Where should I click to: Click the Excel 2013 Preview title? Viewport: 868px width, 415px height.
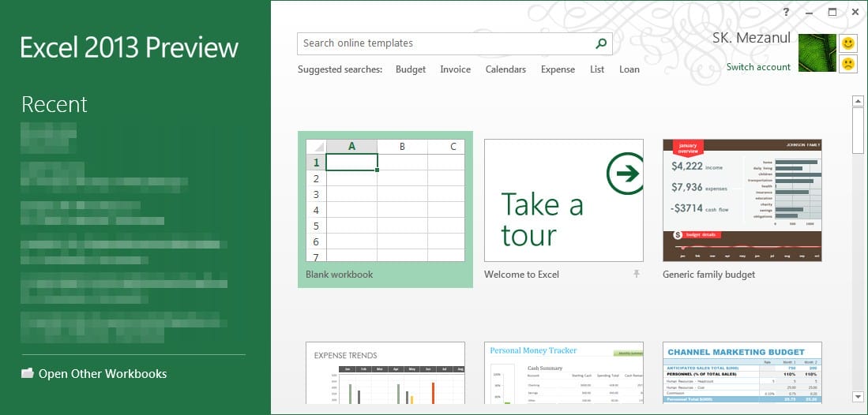point(130,47)
